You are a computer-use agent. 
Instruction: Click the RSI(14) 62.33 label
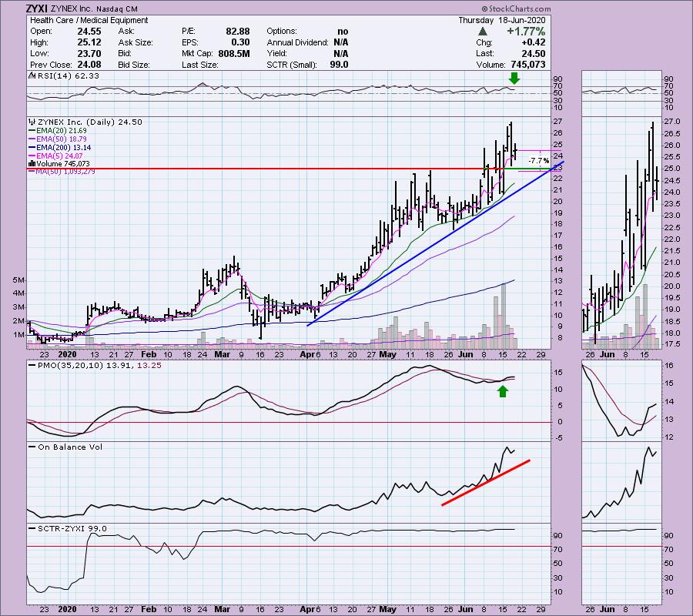tap(69, 76)
